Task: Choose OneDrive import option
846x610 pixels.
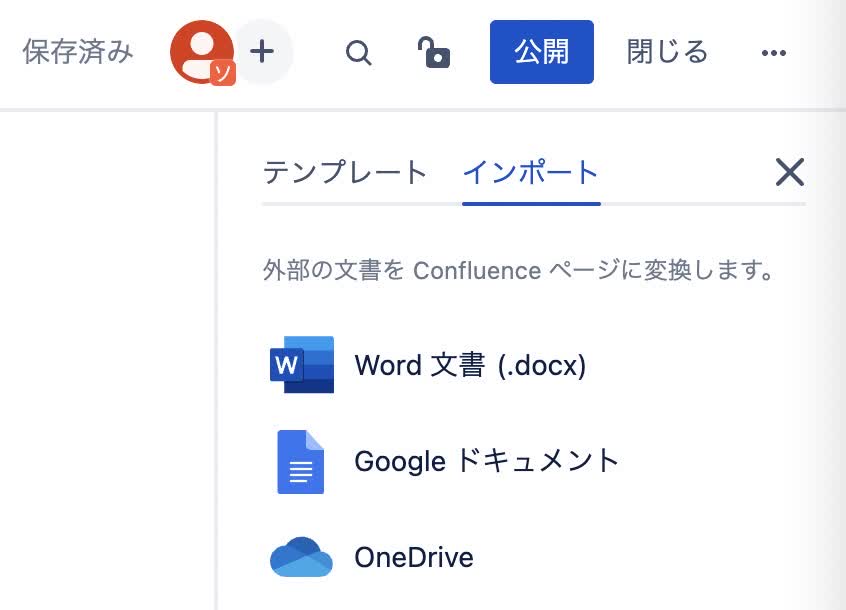Action: (414, 557)
